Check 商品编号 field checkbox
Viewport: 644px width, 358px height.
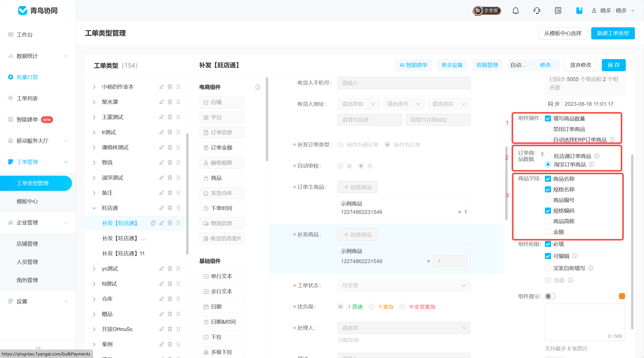[x=548, y=200]
